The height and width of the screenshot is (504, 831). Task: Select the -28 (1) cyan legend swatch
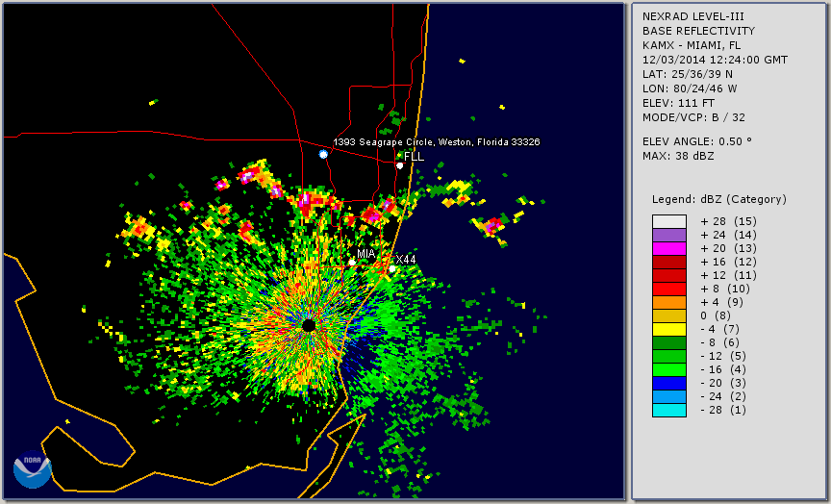(668, 410)
